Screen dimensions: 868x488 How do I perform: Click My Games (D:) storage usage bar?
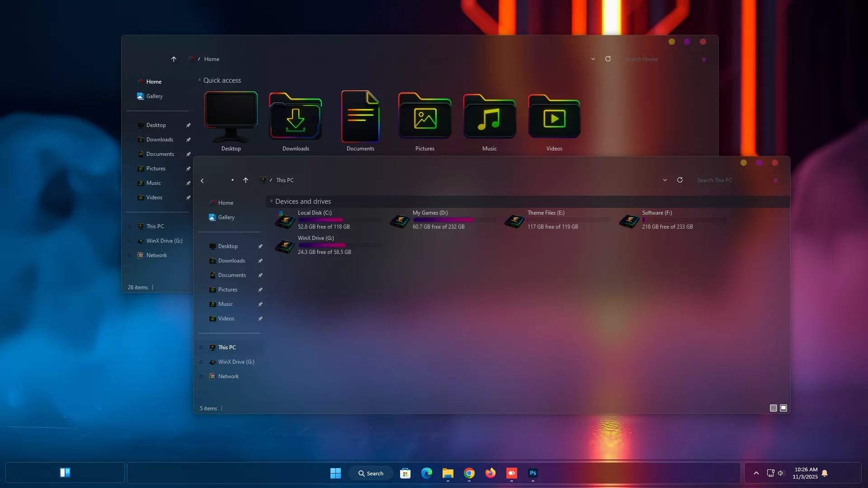[454, 220]
